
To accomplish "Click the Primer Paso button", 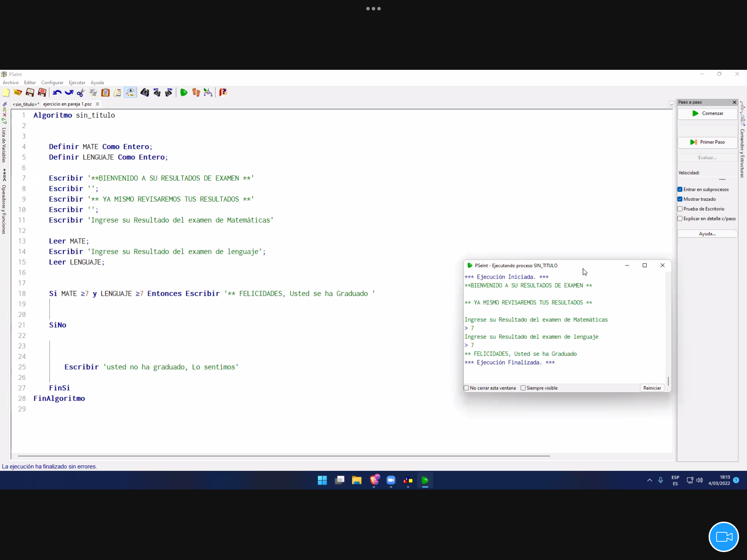I will tap(708, 142).
